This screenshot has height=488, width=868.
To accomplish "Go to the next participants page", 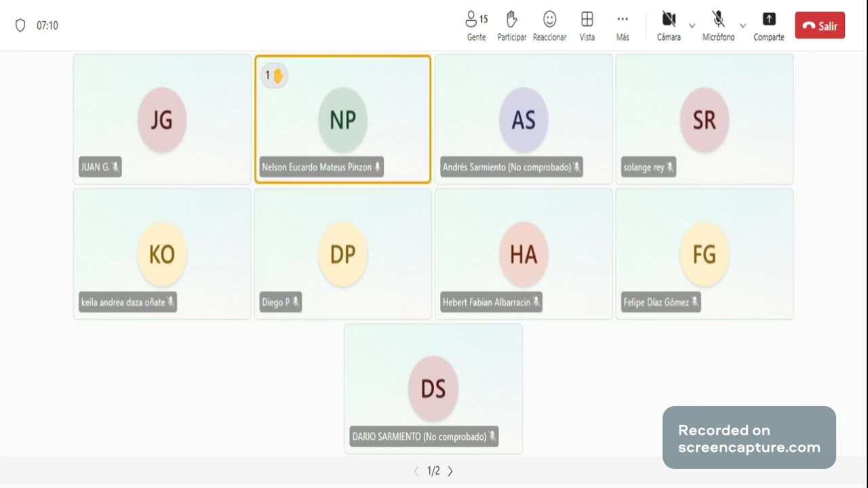I will point(450,471).
